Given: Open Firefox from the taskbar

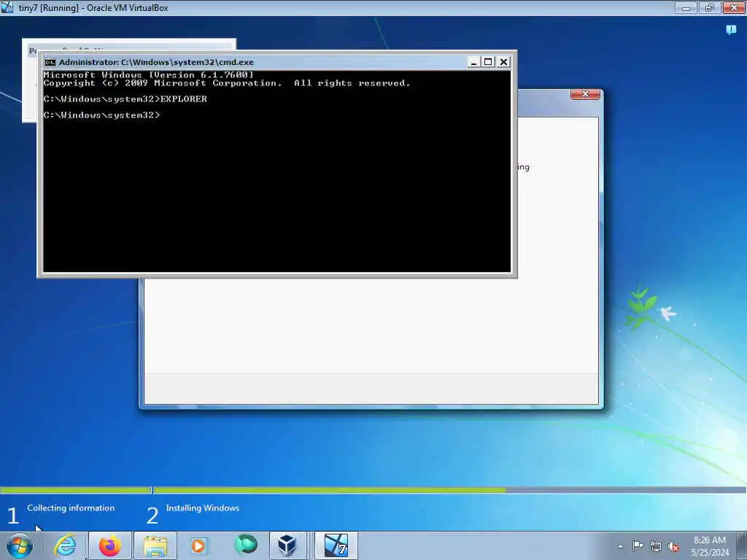Looking at the screenshot, I should tap(109, 545).
